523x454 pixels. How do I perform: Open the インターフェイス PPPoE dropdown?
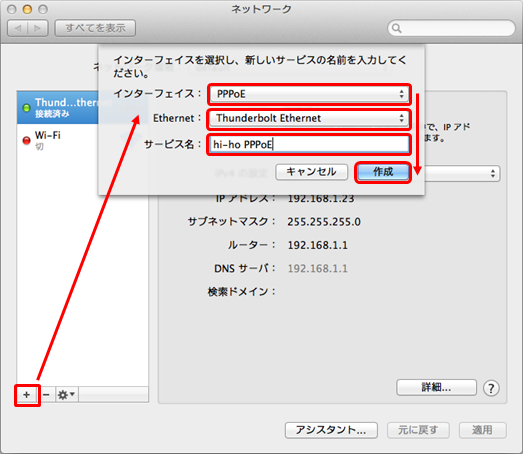309,94
